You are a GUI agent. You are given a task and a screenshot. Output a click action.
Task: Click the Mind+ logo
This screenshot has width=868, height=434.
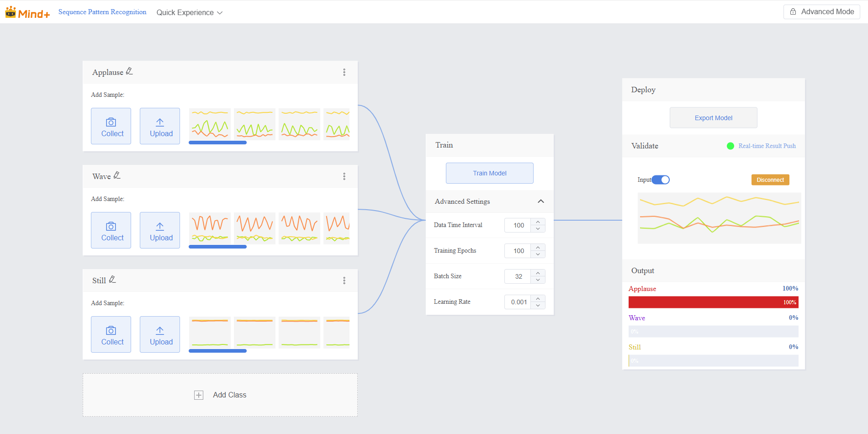click(x=27, y=12)
